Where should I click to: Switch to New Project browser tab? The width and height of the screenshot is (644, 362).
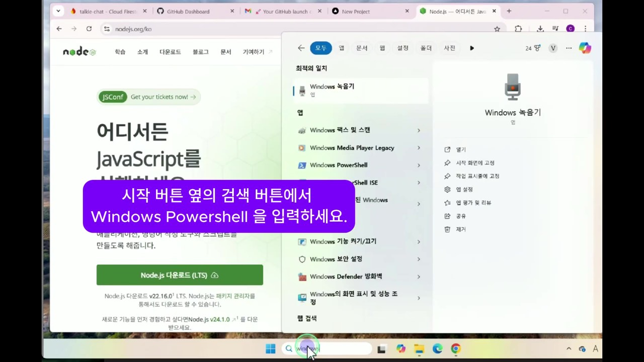pyautogui.click(x=370, y=11)
